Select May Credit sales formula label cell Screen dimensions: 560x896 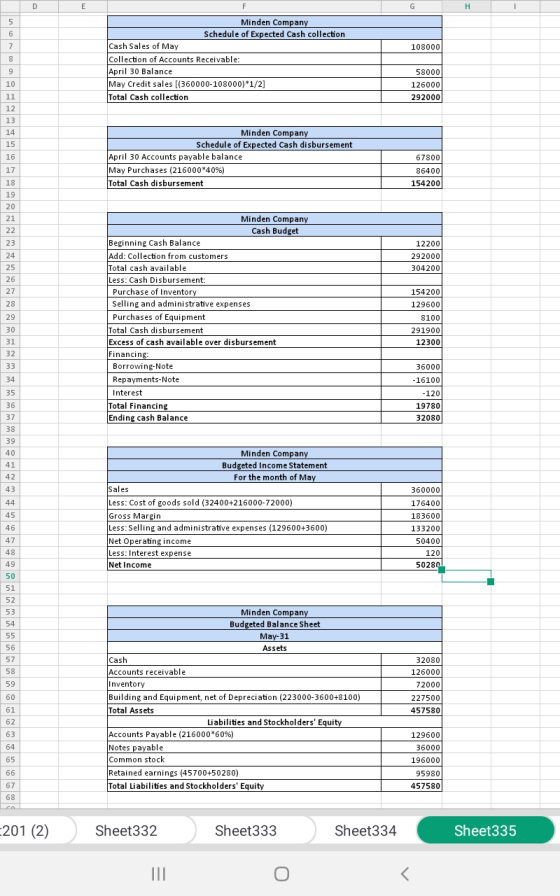244,84
